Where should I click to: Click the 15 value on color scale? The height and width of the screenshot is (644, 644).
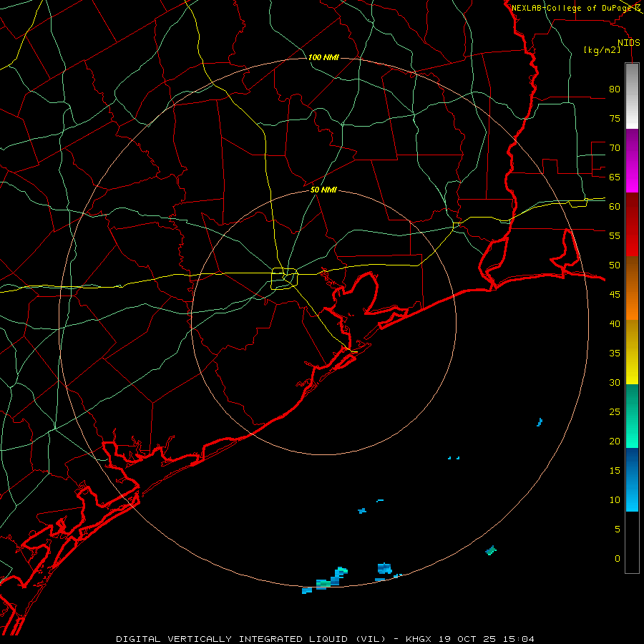615,471
